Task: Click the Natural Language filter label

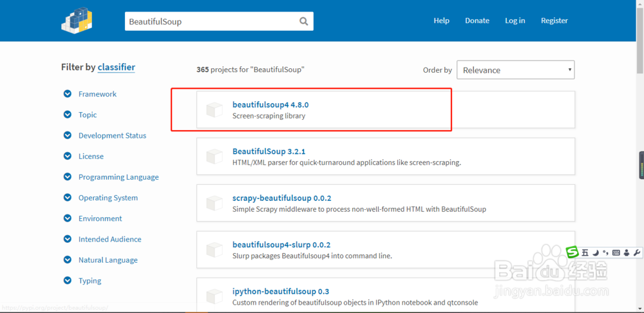Action: [108, 260]
